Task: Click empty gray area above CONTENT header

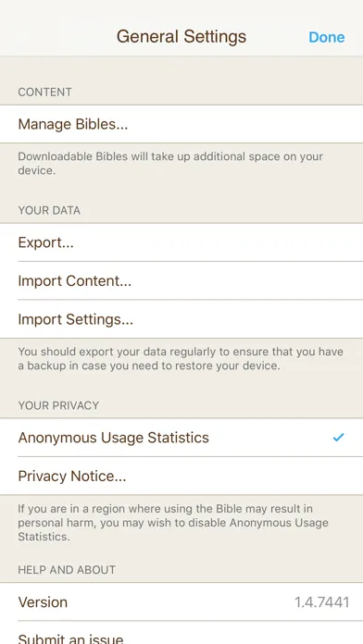Action: tap(181, 69)
